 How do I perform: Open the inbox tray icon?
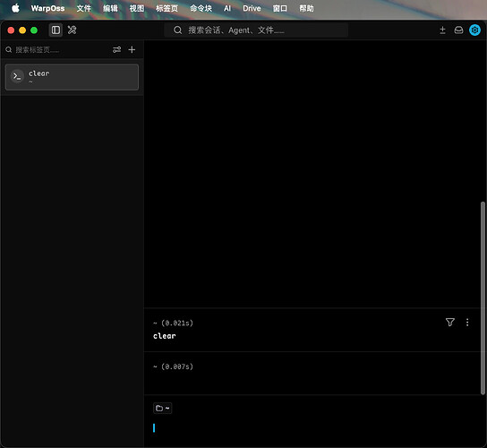coord(458,30)
